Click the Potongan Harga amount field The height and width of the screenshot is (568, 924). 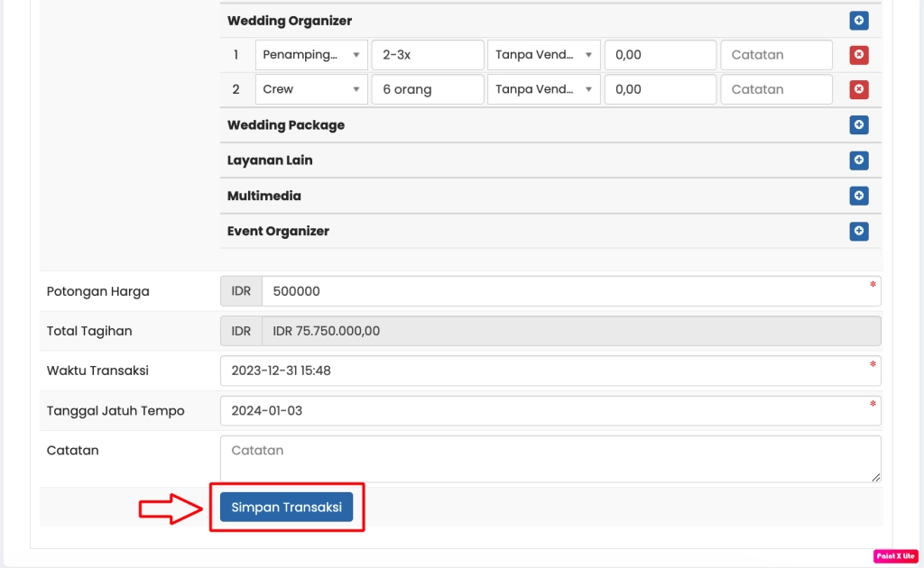click(x=568, y=291)
